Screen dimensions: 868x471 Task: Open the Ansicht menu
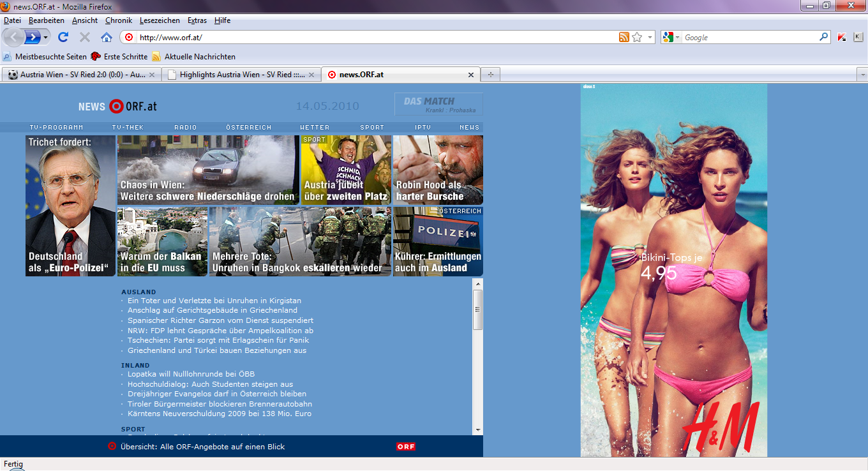pyautogui.click(x=85, y=20)
